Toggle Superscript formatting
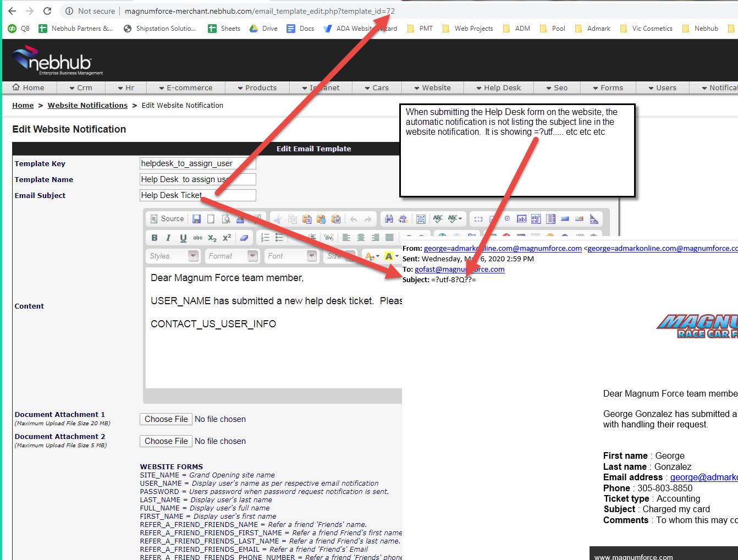The width and height of the screenshot is (738, 560). click(227, 238)
